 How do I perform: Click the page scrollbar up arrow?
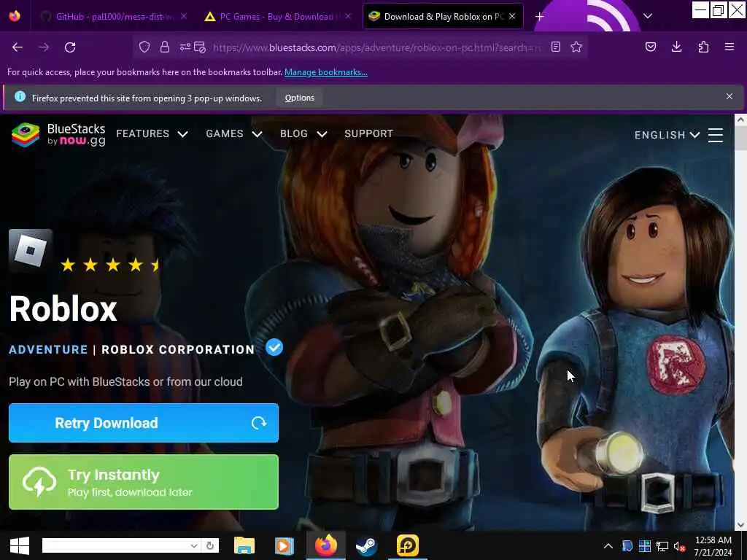[x=740, y=120]
